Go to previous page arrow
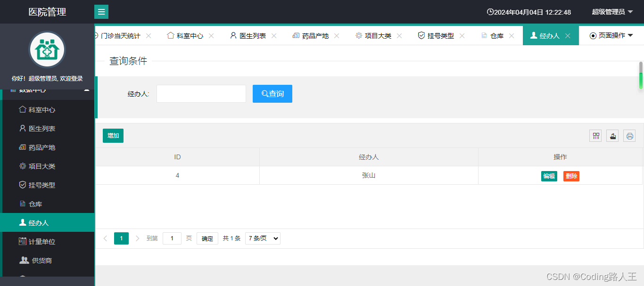644x286 pixels. [x=106, y=238]
